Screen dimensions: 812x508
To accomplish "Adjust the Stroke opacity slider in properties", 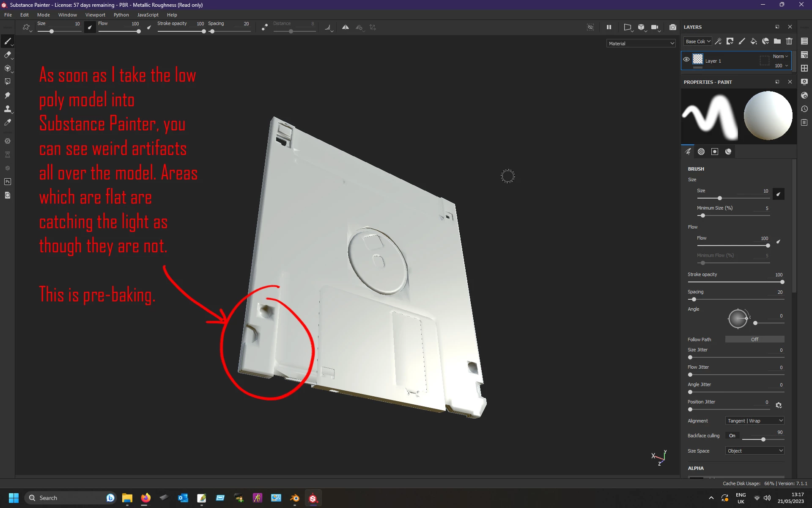I will tap(736, 282).
